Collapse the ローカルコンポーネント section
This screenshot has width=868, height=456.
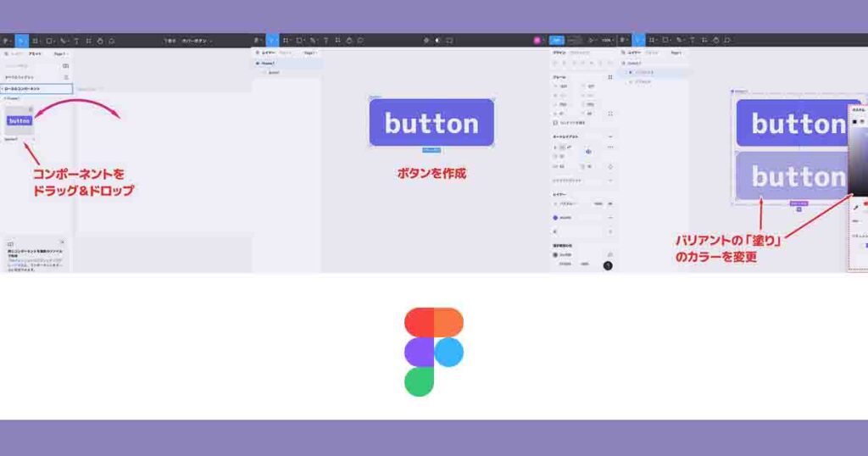(36, 88)
